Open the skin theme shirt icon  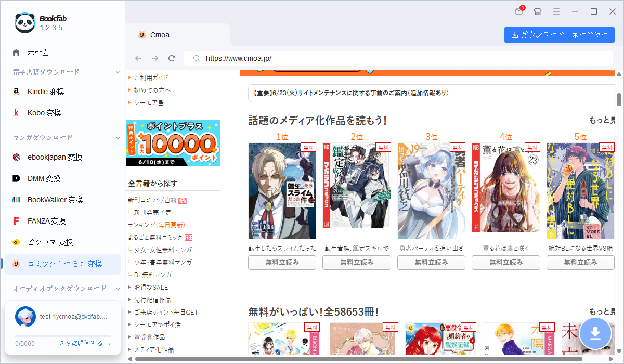click(538, 11)
